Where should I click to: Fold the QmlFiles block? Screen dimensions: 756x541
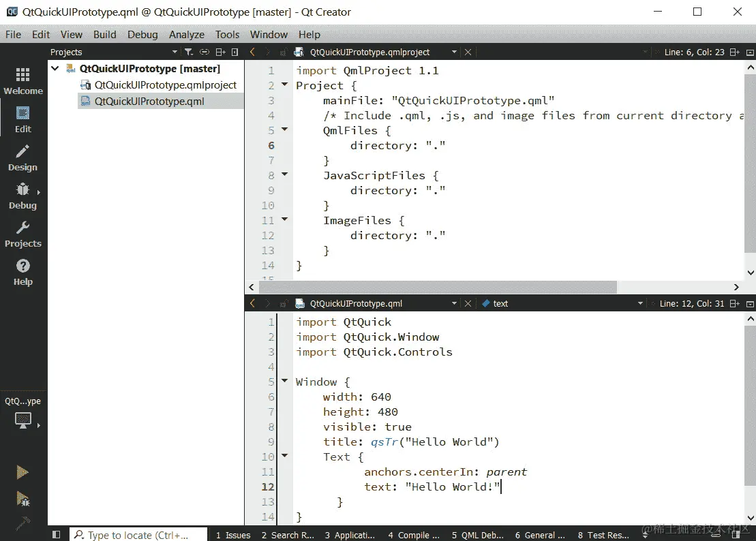tap(284, 129)
